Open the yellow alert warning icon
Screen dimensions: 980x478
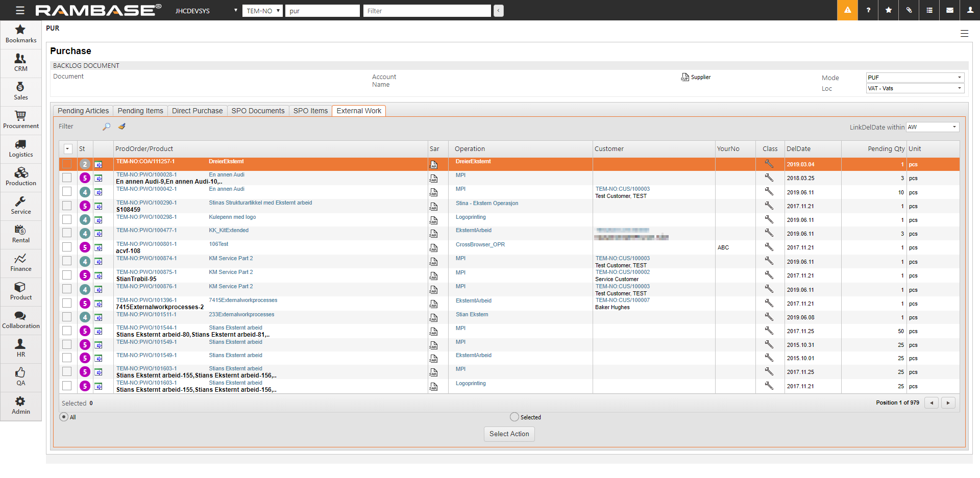pos(847,10)
